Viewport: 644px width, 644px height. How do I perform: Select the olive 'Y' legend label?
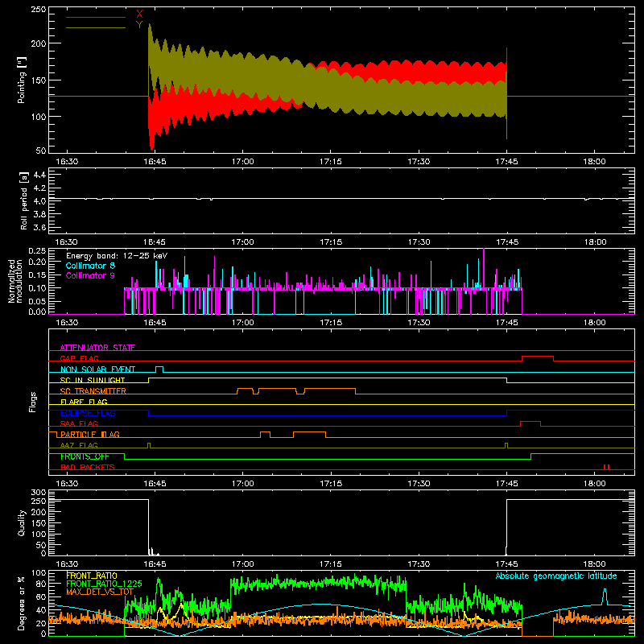[x=139, y=25]
